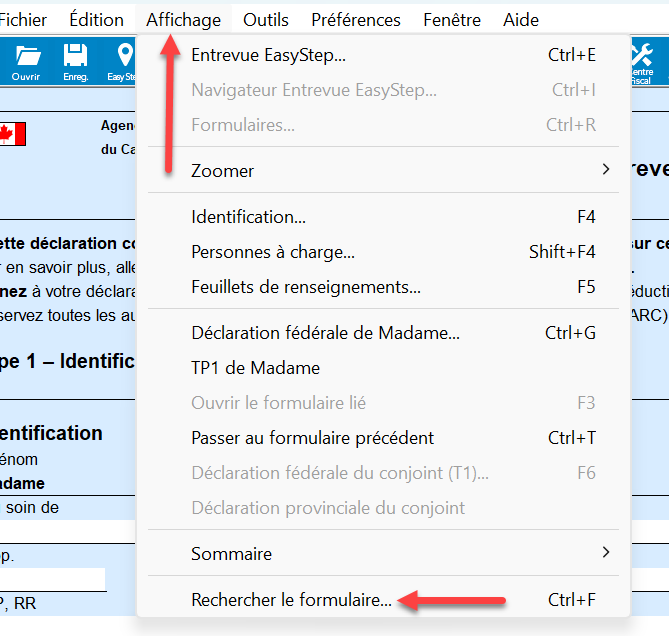Open the Aide menu
The height and width of the screenshot is (636, 669).
coord(521,19)
